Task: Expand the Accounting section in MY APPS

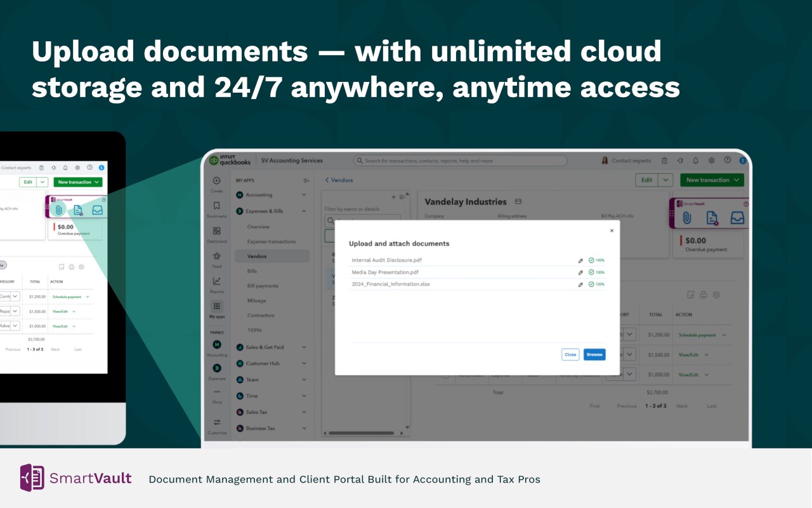Action: (304, 195)
